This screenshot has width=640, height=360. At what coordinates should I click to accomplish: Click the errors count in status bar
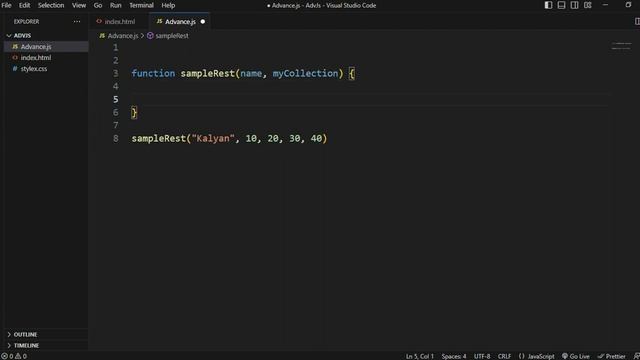(8, 356)
